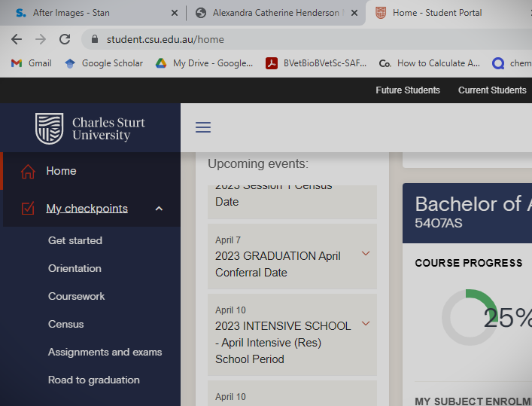Click the red Home house icon
Viewport: 532px width, 406px height.
pos(28,171)
